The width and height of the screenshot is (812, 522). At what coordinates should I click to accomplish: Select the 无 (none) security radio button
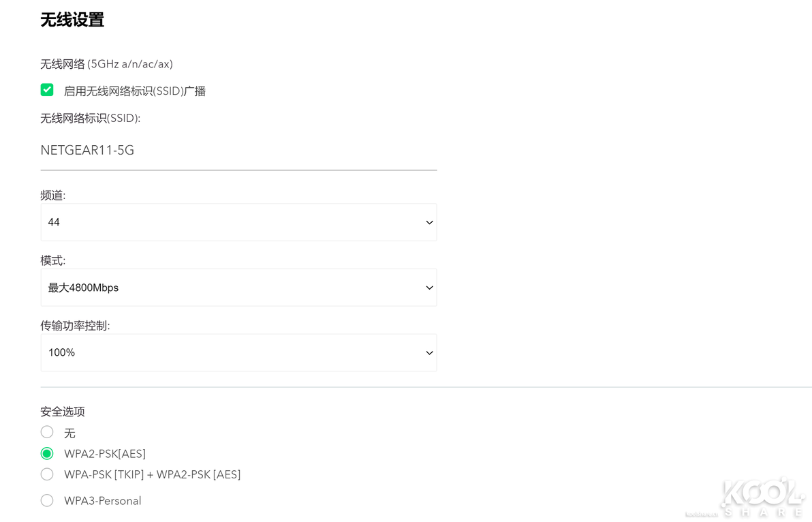(47, 432)
